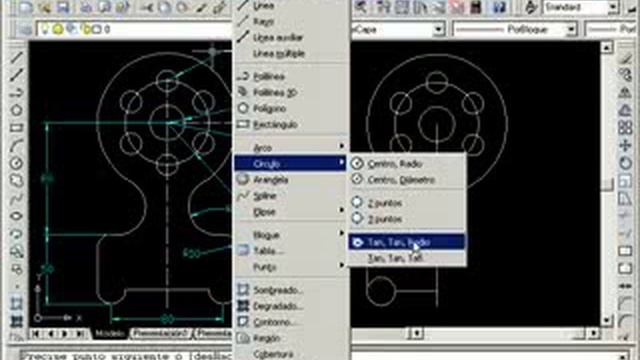
Task: Choose Polilínea 3D menu entry
Action: pos(291,93)
